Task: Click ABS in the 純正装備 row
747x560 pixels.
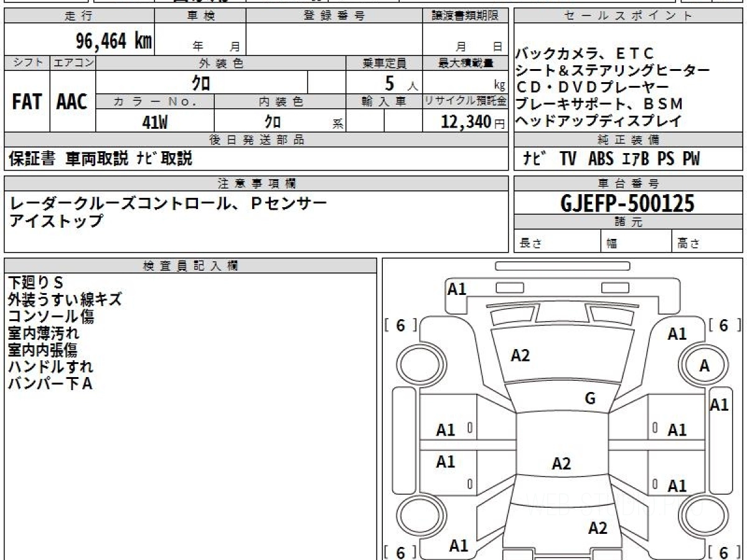Action: (601, 159)
